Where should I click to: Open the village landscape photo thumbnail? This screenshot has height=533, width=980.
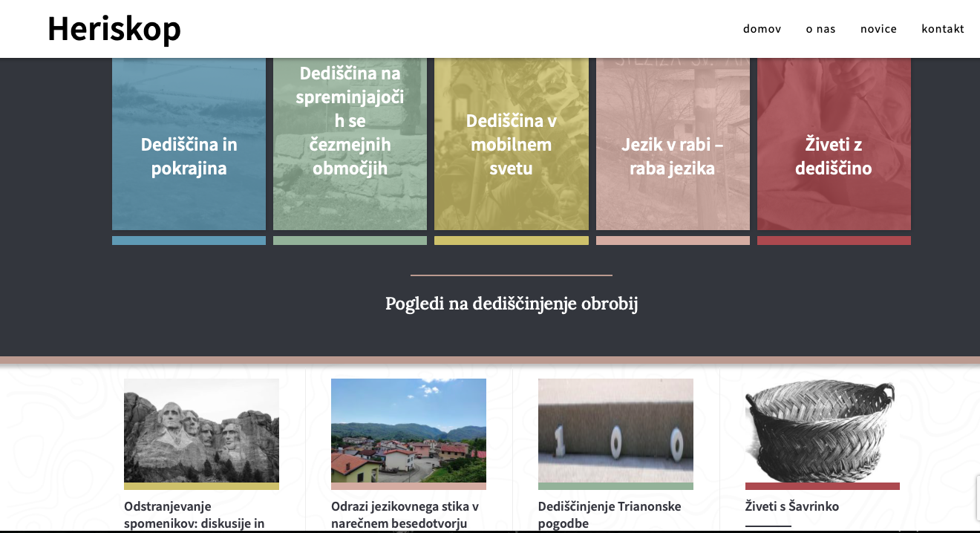click(408, 431)
